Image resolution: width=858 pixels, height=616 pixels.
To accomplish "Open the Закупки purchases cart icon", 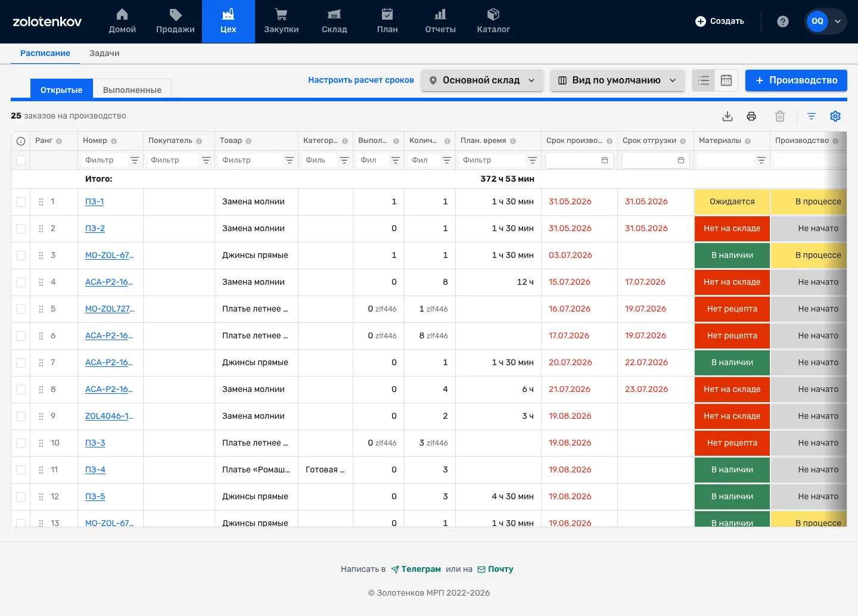I will coord(281,14).
